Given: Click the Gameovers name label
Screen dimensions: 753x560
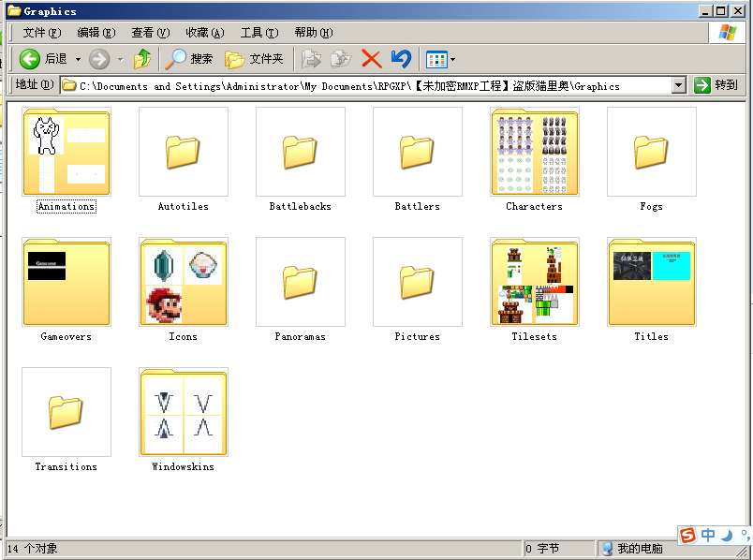Looking at the screenshot, I should tap(66, 337).
